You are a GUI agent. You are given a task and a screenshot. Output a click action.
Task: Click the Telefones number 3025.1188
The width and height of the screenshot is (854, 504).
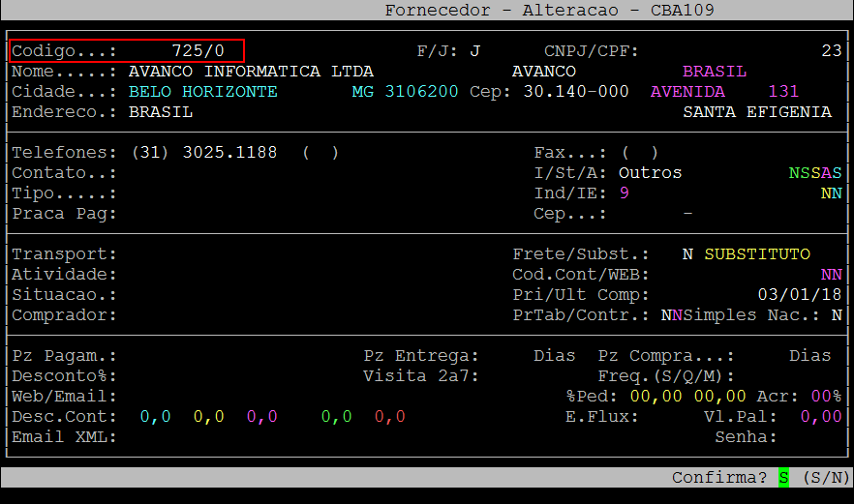pos(229,153)
